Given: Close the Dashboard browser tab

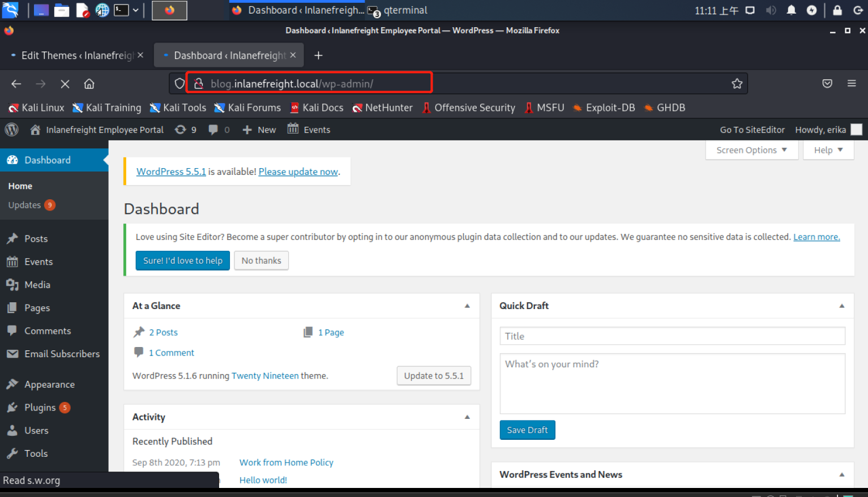Looking at the screenshot, I should [293, 55].
